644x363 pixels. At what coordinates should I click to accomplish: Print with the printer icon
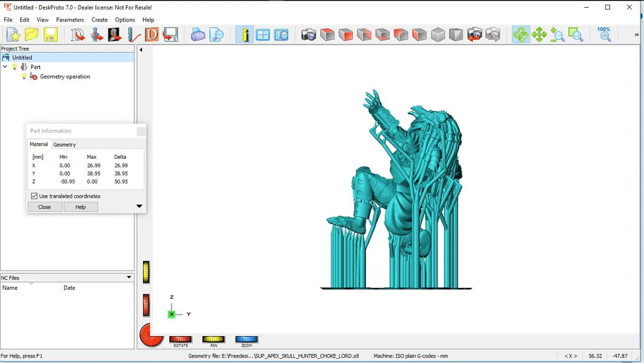point(197,35)
